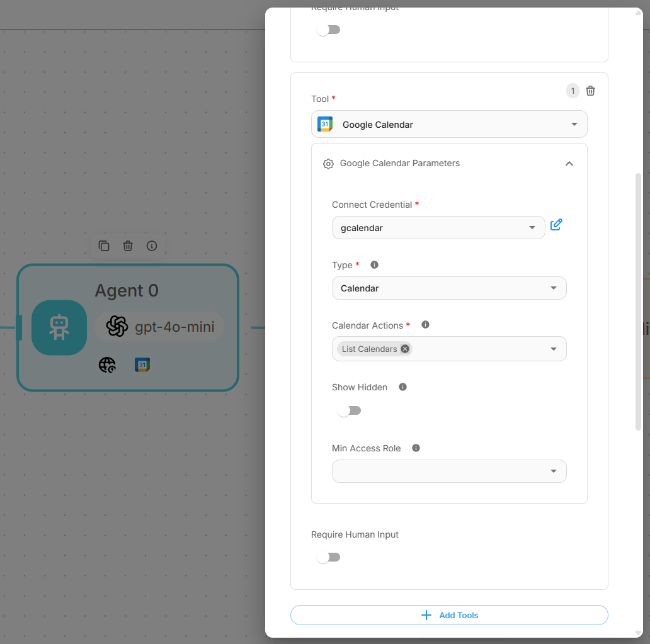Enable Require Human Input for Google Calendar
Screen dimensions: 650x644
pos(329,558)
